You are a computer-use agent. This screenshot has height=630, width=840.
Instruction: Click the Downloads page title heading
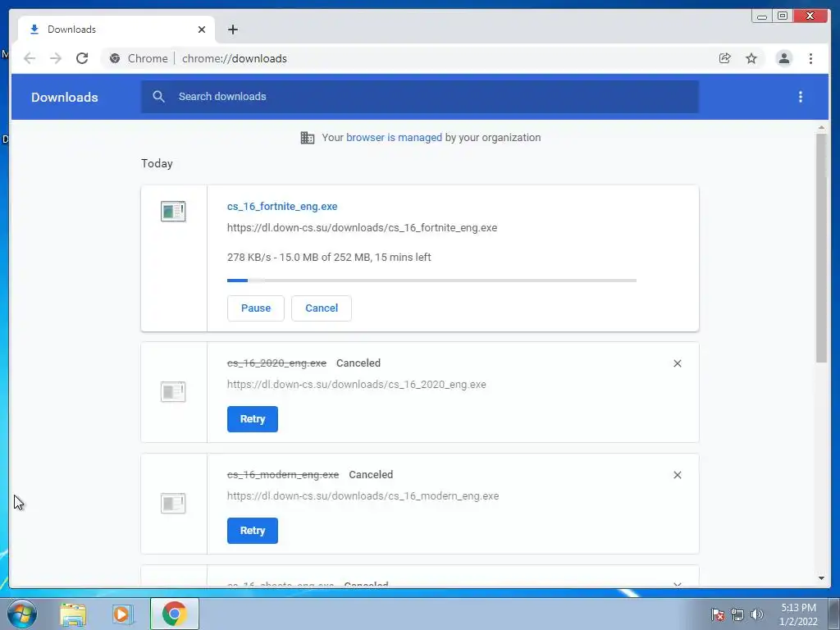pos(64,97)
